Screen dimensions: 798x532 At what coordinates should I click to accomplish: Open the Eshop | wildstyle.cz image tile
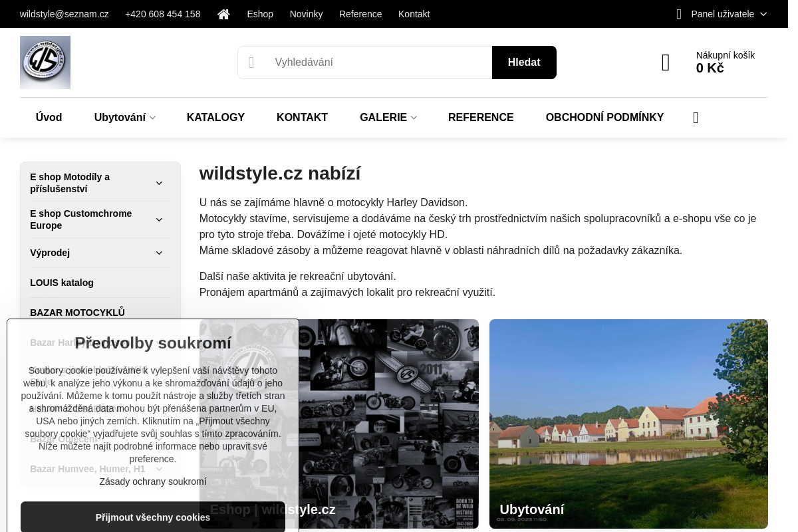pos(339,424)
